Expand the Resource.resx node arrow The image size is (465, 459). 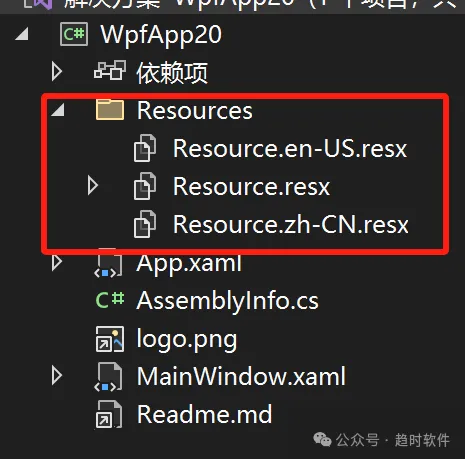(93, 186)
